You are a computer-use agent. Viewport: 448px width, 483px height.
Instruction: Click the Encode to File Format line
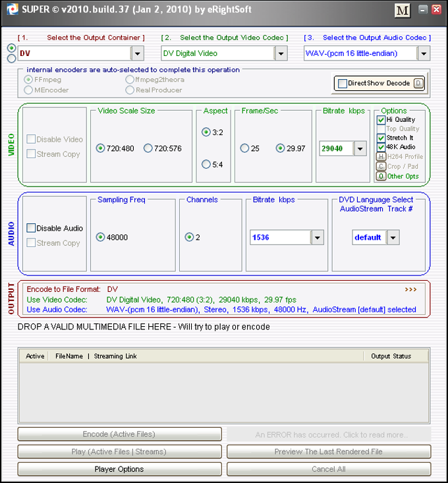(x=72, y=289)
